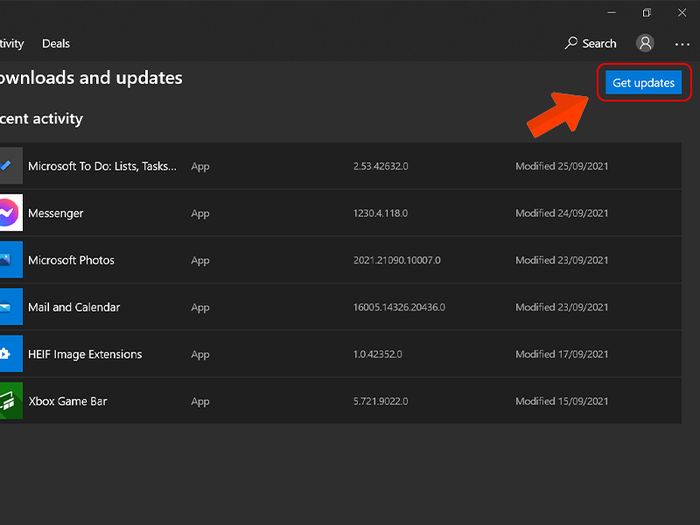This screenshot has width=700, height=525.
Task: Click Modified 17/09/2021 date
Action: click(562, 354)
